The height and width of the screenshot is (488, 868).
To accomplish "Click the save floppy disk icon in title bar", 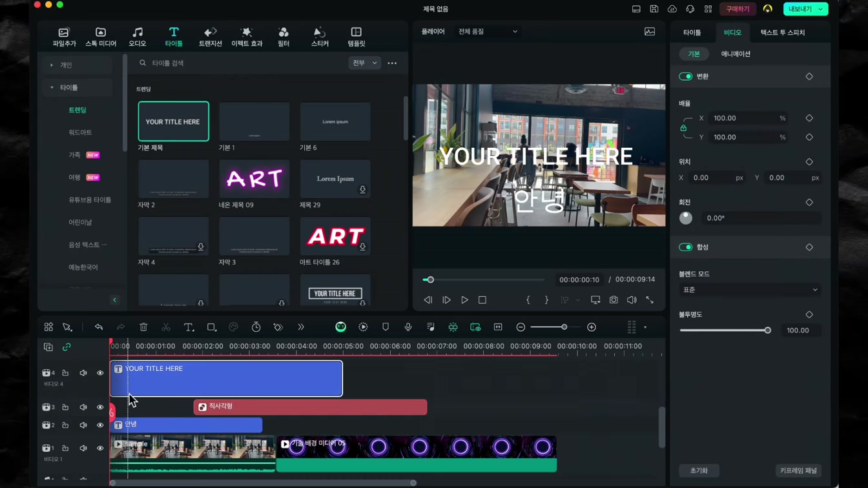I will point(654,9).
